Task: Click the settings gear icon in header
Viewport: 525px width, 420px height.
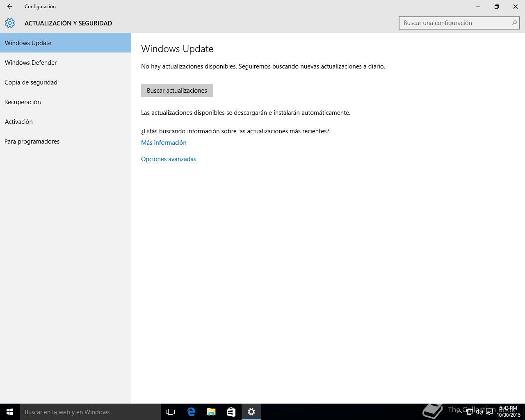Action: (x=10, y=23)
